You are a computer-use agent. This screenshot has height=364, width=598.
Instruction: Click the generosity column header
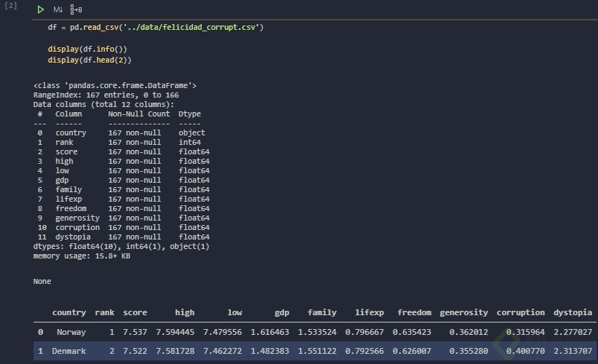click(x=464, y=312)
